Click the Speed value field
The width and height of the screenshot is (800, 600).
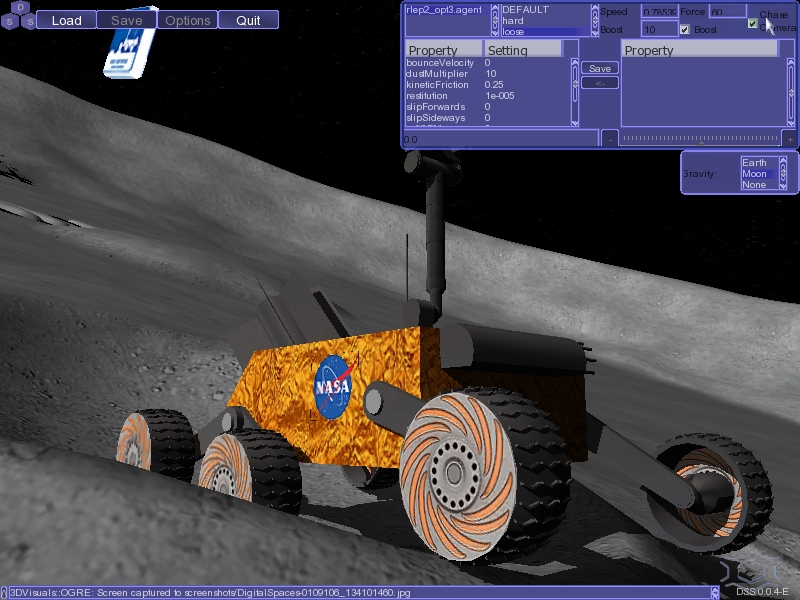(660, 12)
